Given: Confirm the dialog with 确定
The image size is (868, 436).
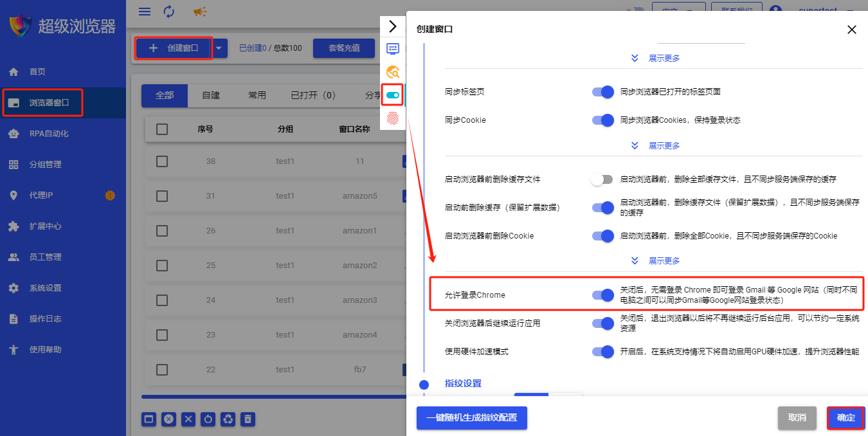Looking at the screenshot, I should pyautogui.click(x=845, y=417).
